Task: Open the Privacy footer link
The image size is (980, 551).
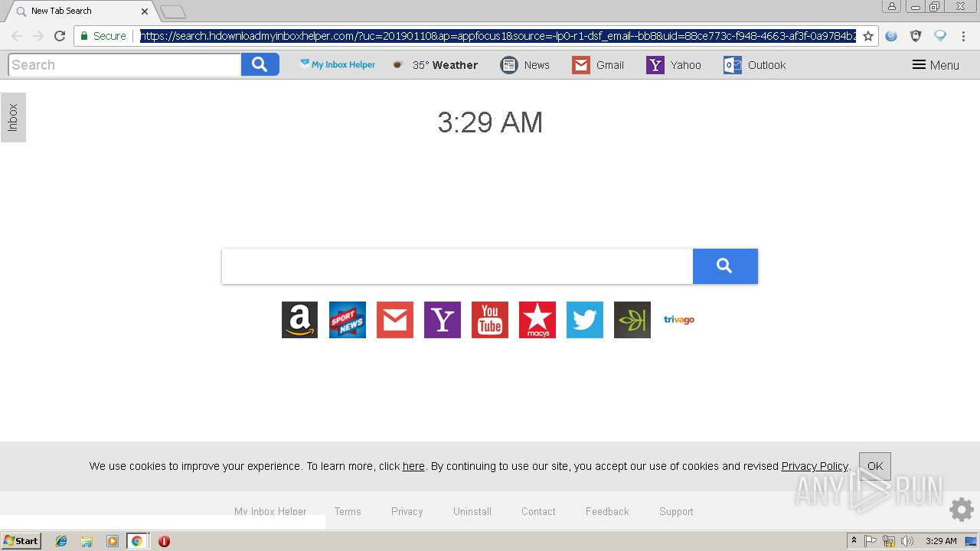Action: click(x=407, y=511)
